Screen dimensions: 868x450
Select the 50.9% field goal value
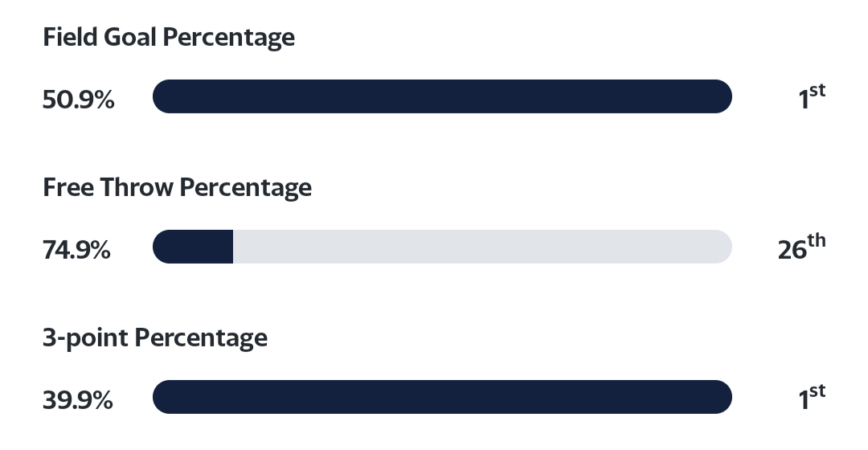tap(78, 100)
